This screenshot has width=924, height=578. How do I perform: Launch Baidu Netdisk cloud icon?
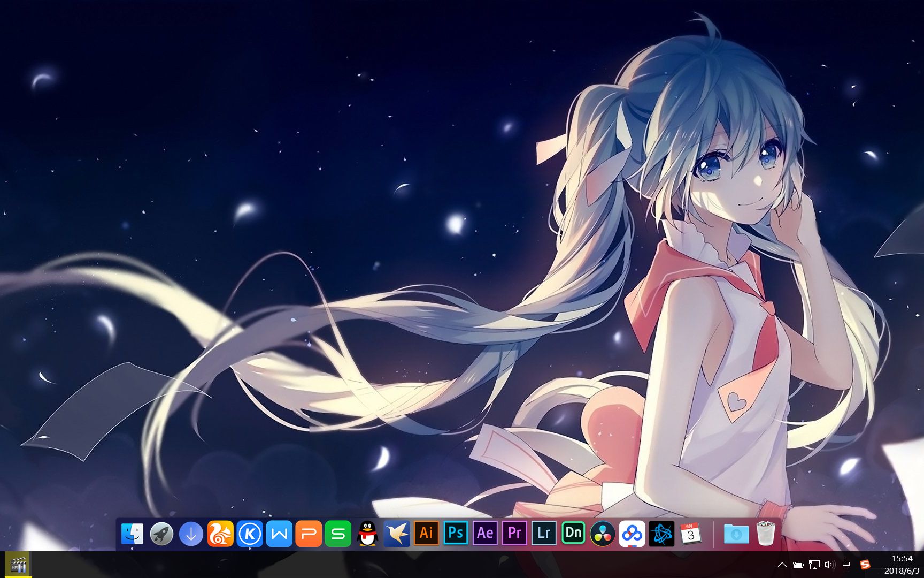632,534
